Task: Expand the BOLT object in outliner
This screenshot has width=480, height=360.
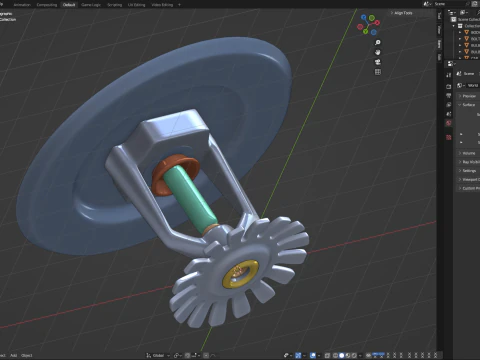Action: [x=460, y=39]
